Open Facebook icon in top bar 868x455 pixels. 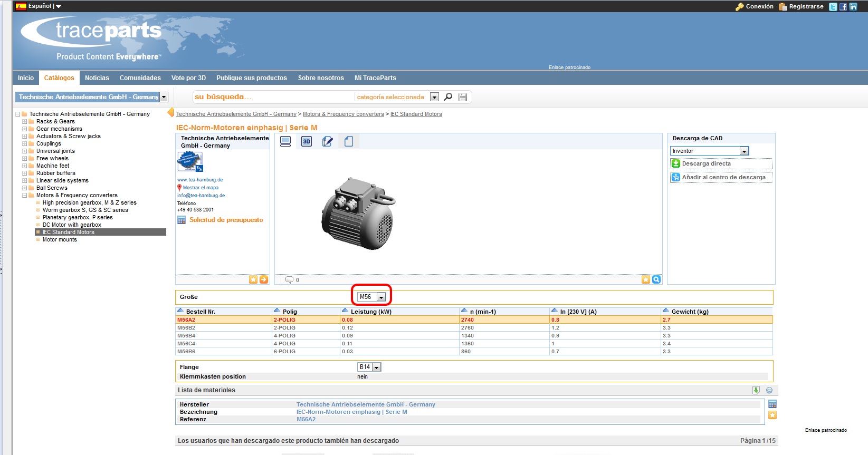(x=843, y=7)
